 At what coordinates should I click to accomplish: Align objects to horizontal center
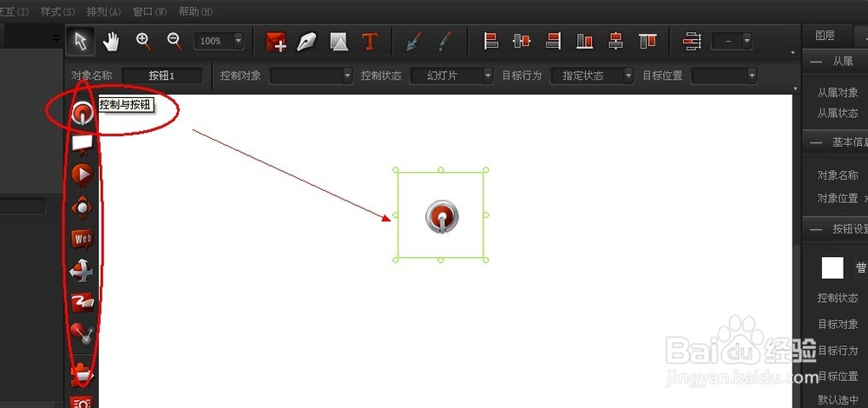[522, 41]
